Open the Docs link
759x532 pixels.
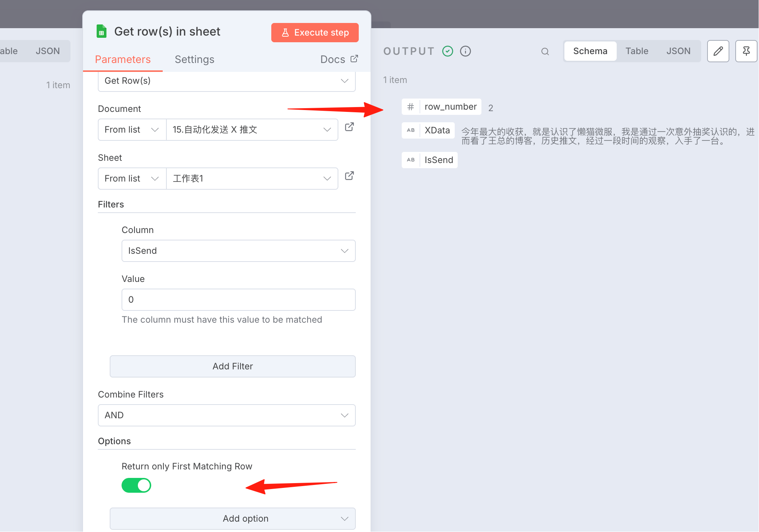[x=339, y=59]
